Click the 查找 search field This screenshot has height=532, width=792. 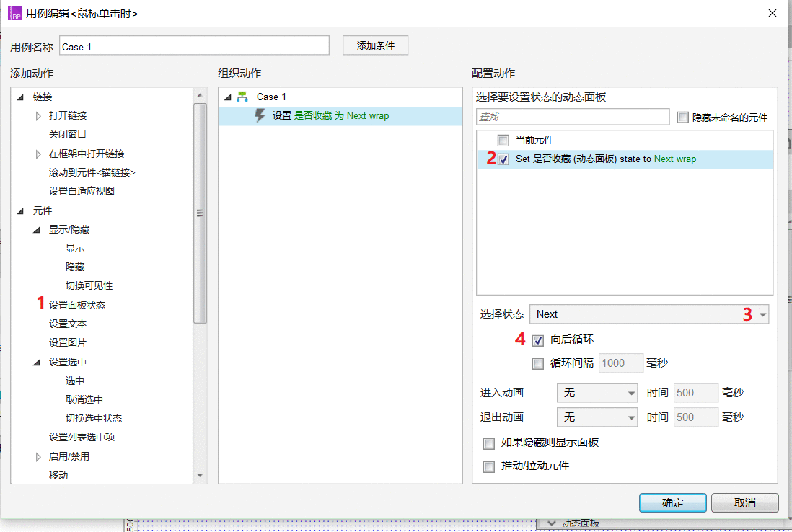click(573, 117)
